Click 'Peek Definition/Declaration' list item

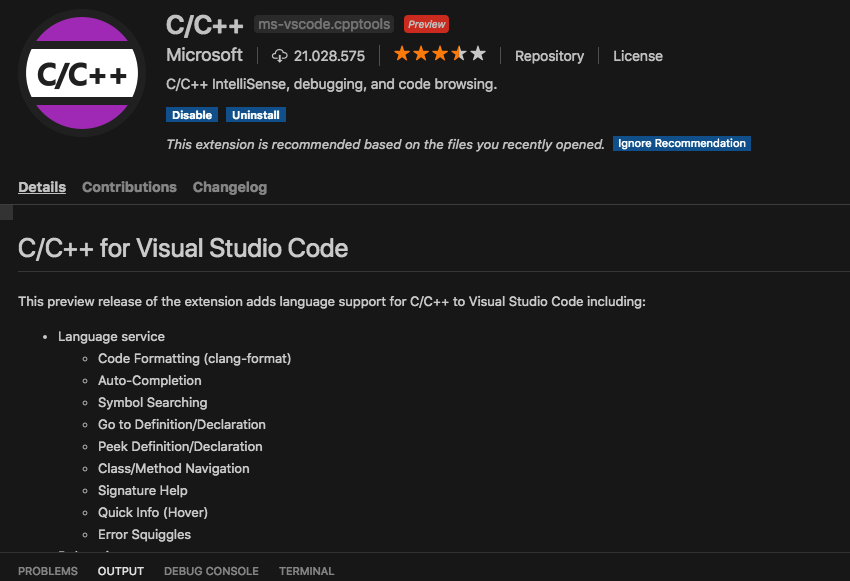click(180, 447)
